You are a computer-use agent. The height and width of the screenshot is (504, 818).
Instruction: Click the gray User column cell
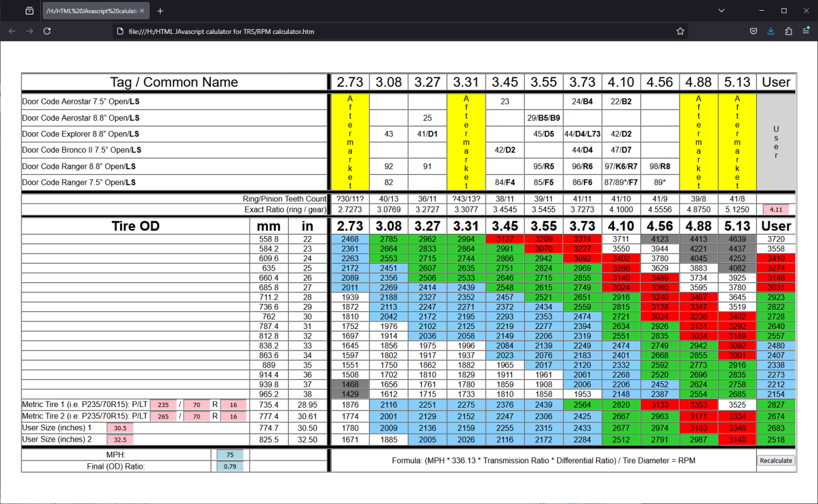click(776, 142)
